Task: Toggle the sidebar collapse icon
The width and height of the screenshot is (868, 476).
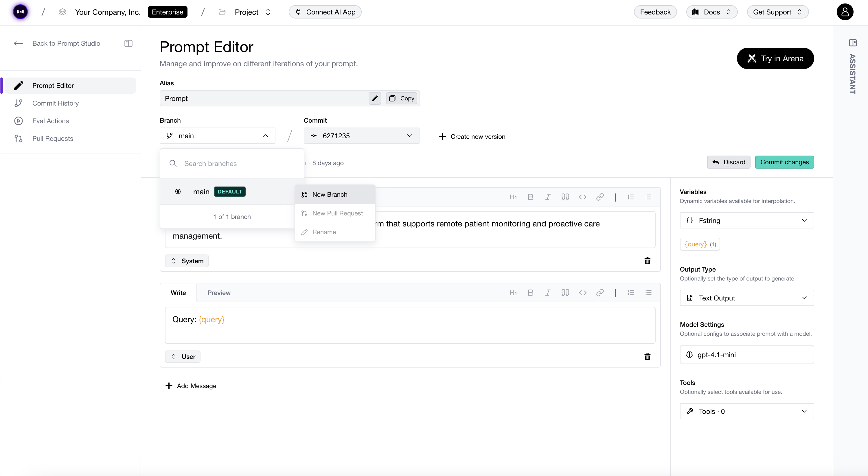Action: point(128,43)
